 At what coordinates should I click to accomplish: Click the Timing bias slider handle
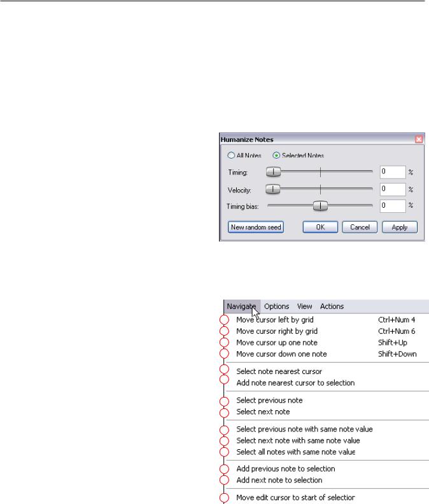click(320, 206)
